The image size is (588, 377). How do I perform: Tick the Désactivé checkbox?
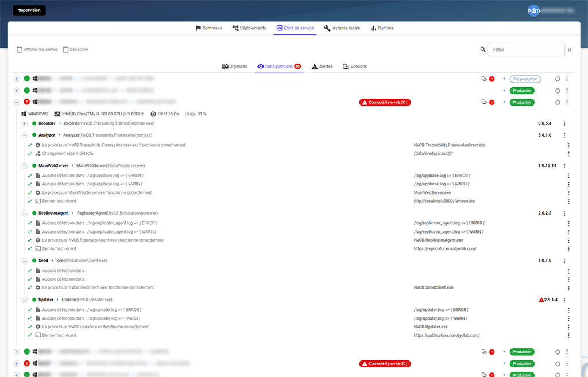pyautogui.click(x=65, y=50)
